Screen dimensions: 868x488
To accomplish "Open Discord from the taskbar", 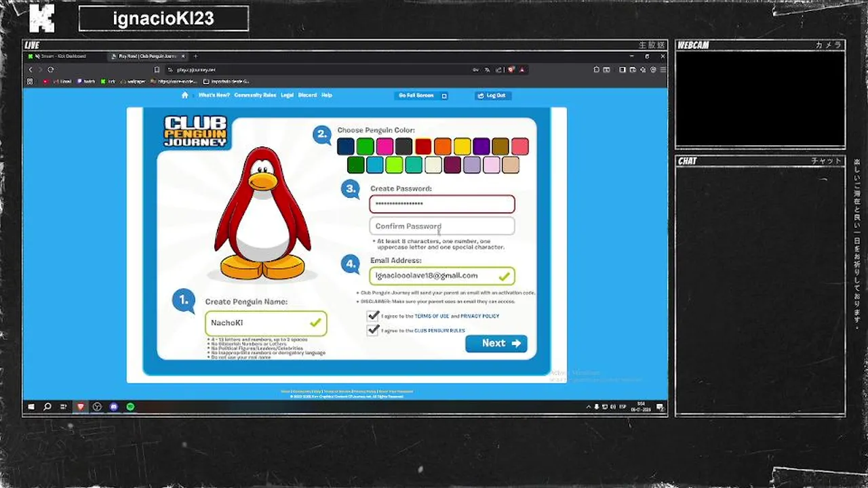I will 114,407.
